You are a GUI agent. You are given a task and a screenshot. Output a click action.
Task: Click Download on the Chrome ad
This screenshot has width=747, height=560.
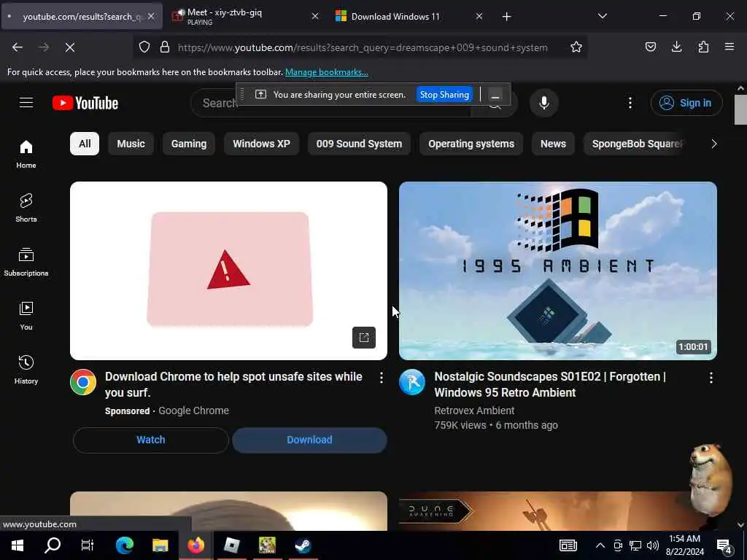309,440
